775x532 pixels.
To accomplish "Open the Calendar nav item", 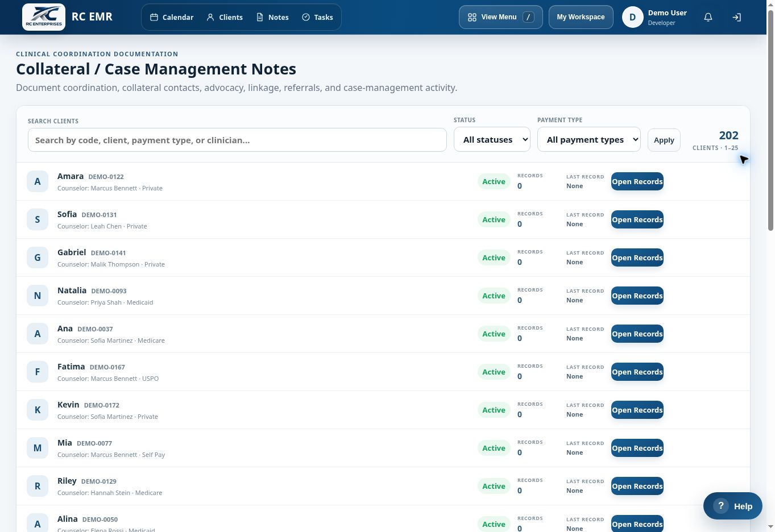I will pos(172,17).
